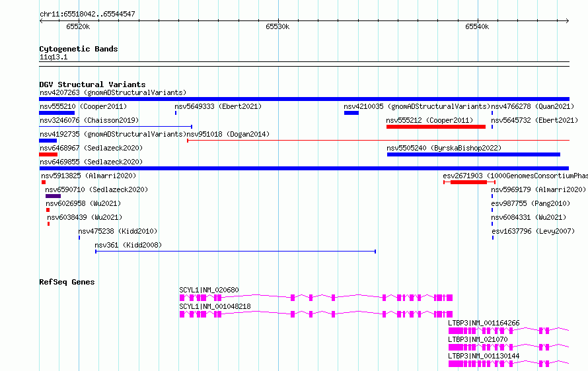Select nsv6038439 (Wu2021) label
588x371 pixels.
coord(85,217)
